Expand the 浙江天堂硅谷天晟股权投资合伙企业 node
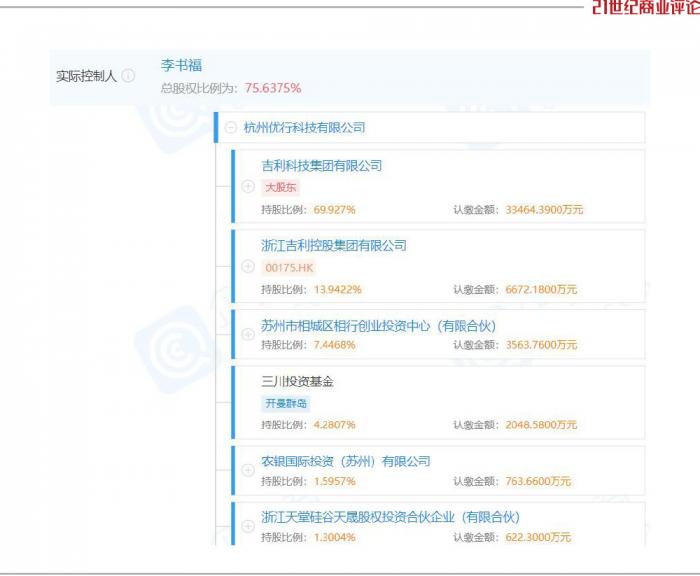This screenshot has width=700, height=576. click(x=248, y=526)
